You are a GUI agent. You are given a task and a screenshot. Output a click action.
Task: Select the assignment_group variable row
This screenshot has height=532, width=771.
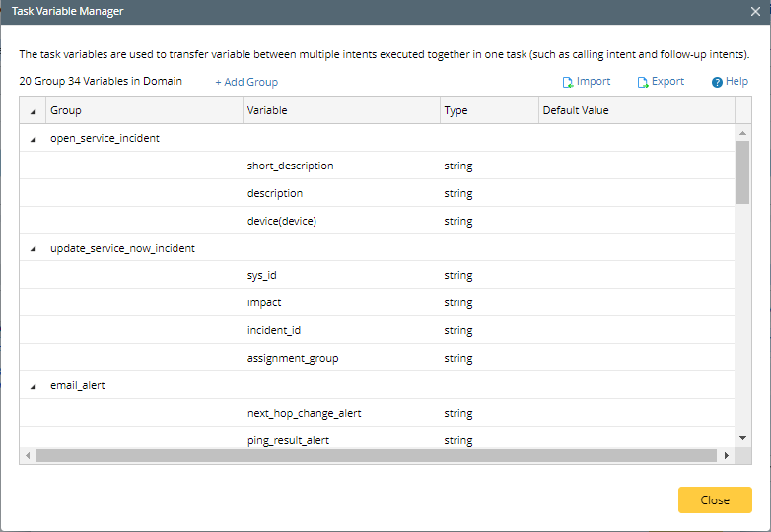[293, 358]
